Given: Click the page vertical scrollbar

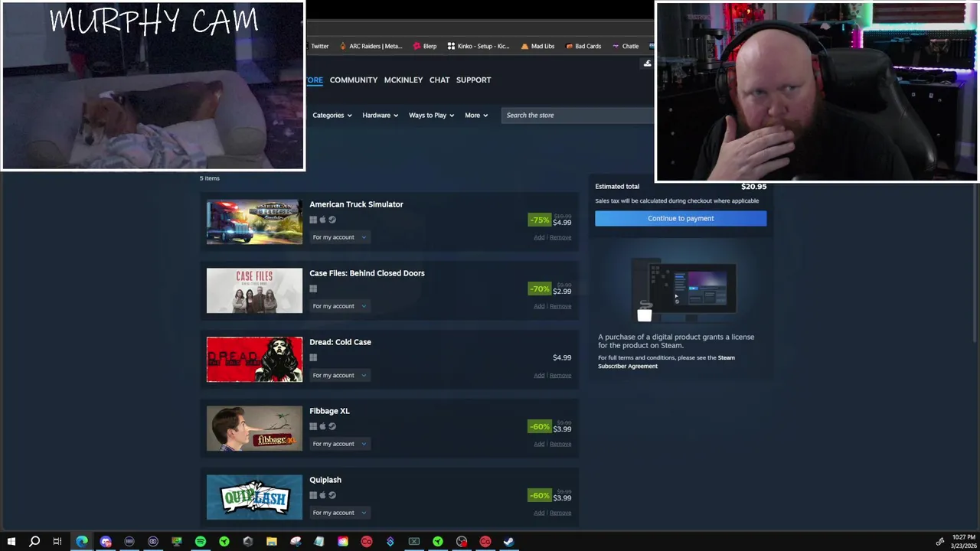Looking at the screenshot, I should pos(976,264).
